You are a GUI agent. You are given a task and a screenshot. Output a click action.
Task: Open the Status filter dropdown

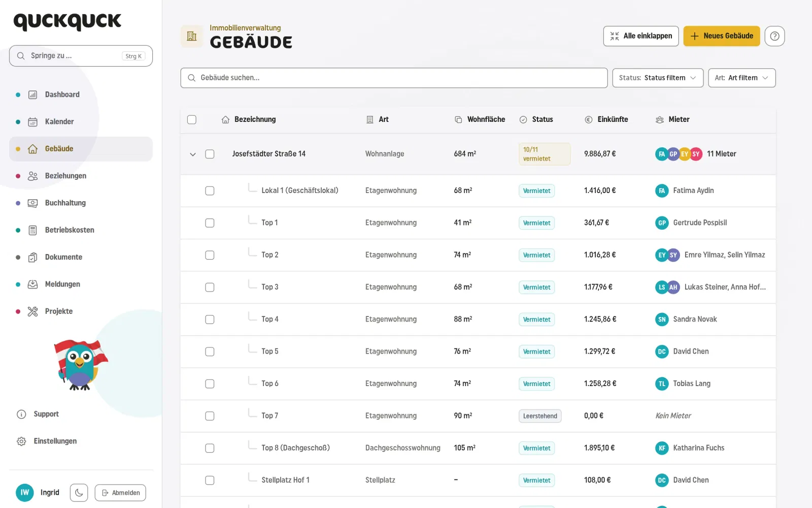click(x=658, y=78)
